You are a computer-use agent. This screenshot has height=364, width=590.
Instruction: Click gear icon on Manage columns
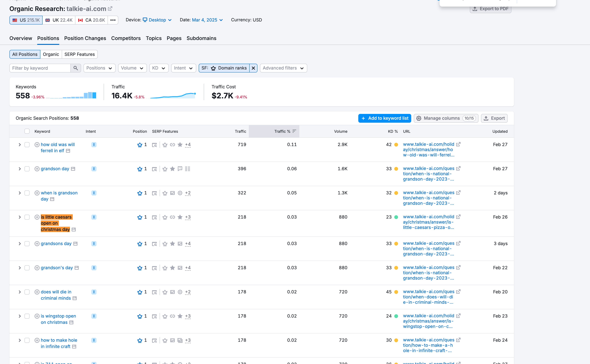[x=419, y=118]
